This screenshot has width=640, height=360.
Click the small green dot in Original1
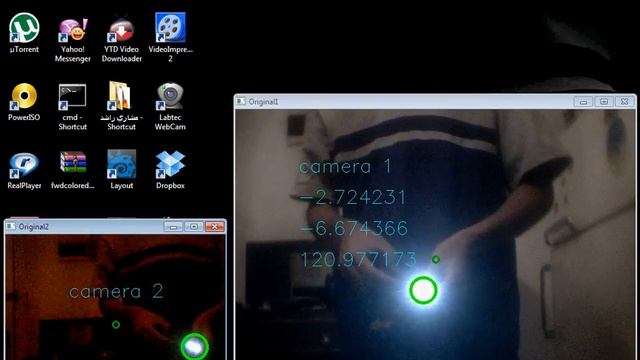tap(436, 259)
